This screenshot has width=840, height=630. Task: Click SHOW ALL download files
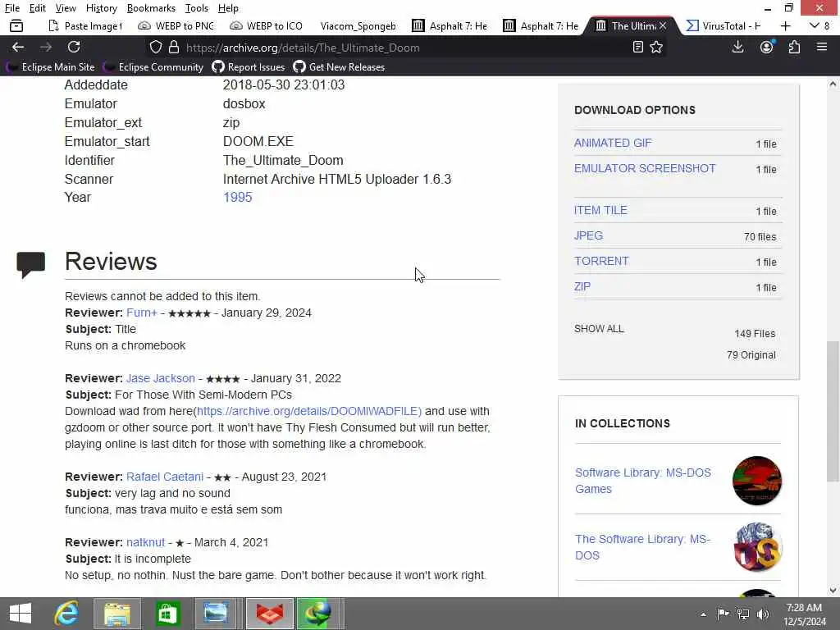click(599, 328)
